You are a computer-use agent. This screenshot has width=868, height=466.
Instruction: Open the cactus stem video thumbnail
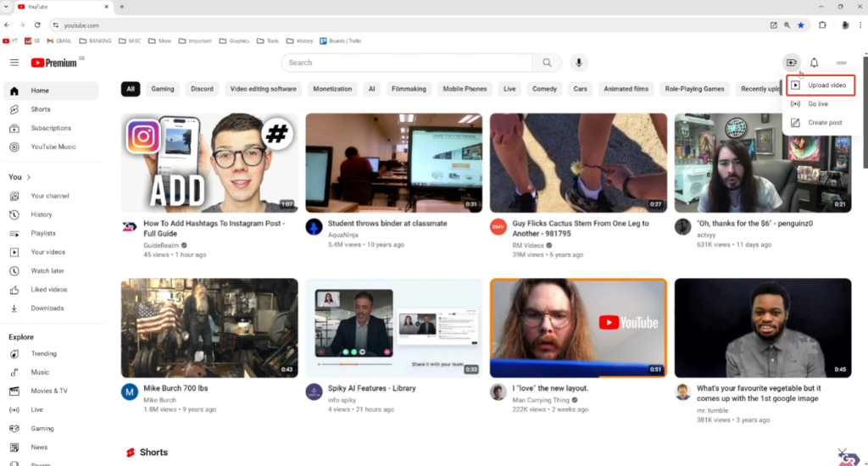[578, 163]
